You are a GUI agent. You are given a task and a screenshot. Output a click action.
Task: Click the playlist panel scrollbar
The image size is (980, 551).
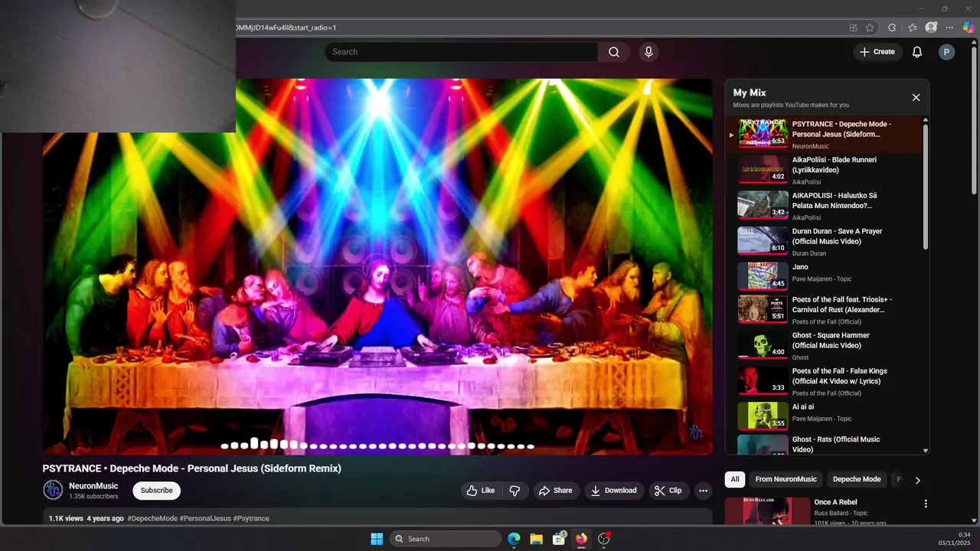926,186
